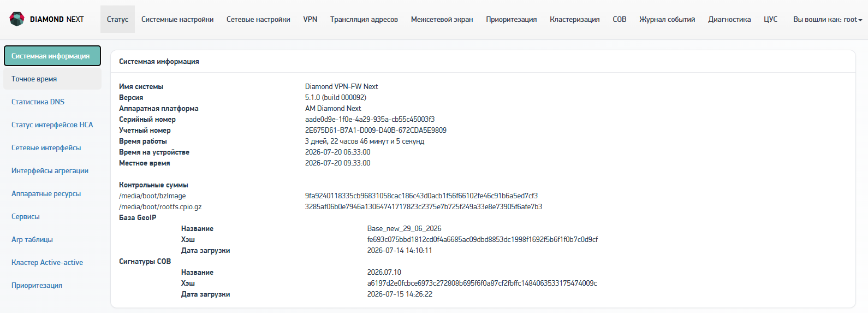Open Приоритезация in the top menu
Image resolution: width=868 pixels, height=313 pixels.
click(x=512, y=19)
